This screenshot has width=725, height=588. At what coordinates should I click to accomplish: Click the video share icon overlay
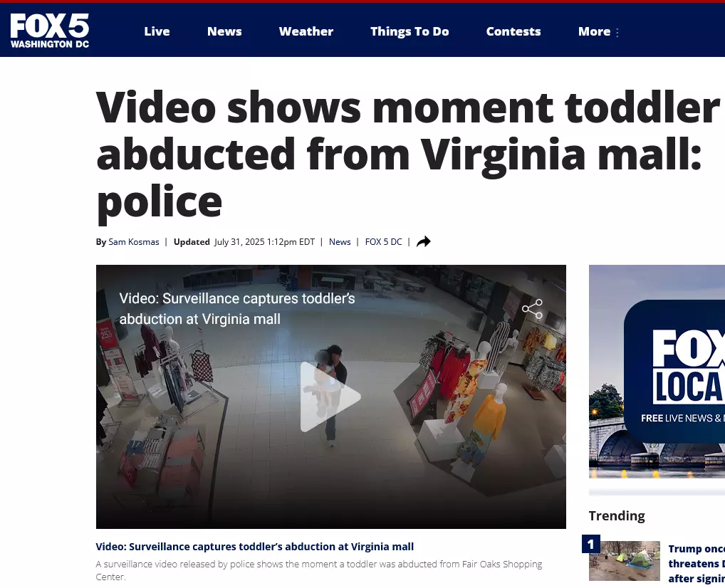pos(532,309)
